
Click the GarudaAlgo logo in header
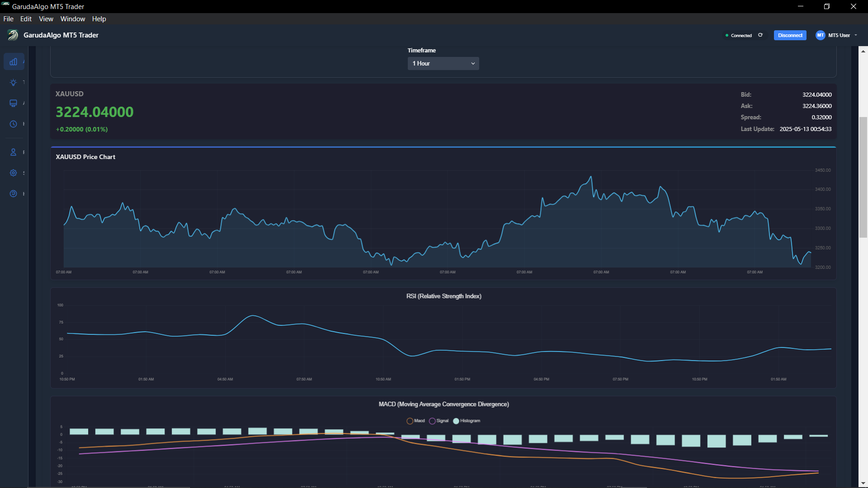(13, 35)
